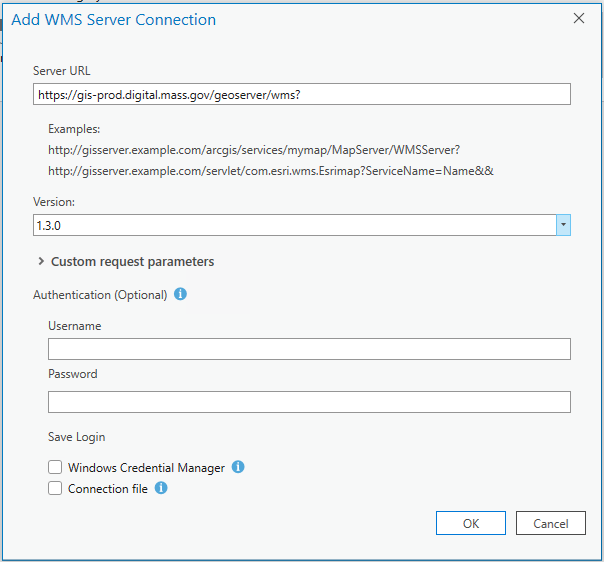This screenshot has height=562, width=604.
Task: Click the MapServer/WMSServer example URL text
Action: (253, 150)
